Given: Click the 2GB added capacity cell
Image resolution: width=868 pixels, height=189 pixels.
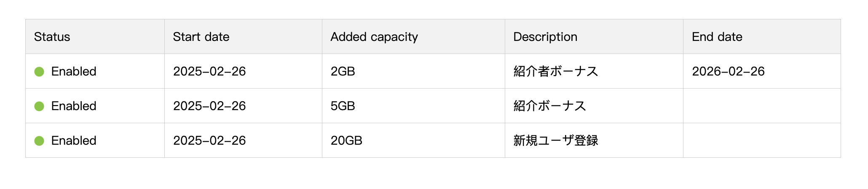Looking at the screenshot, I should pyautogui.click(x=343, y=72).
